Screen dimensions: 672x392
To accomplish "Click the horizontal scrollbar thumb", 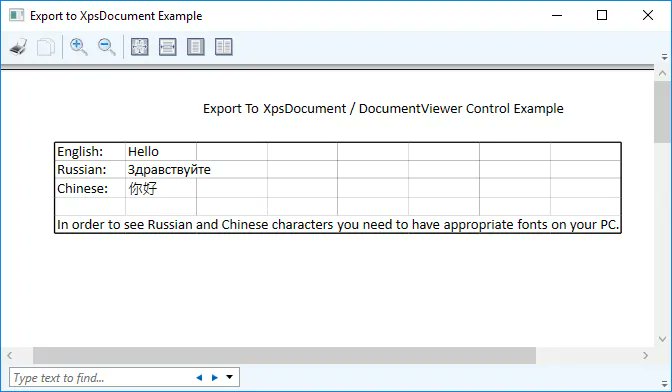I will (x=285, y=356).
